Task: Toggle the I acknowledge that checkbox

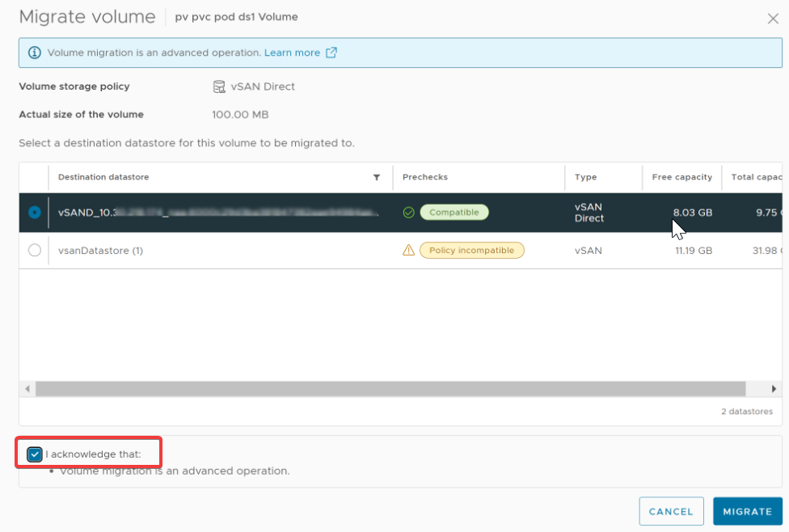Action: (x=35, y=454)
